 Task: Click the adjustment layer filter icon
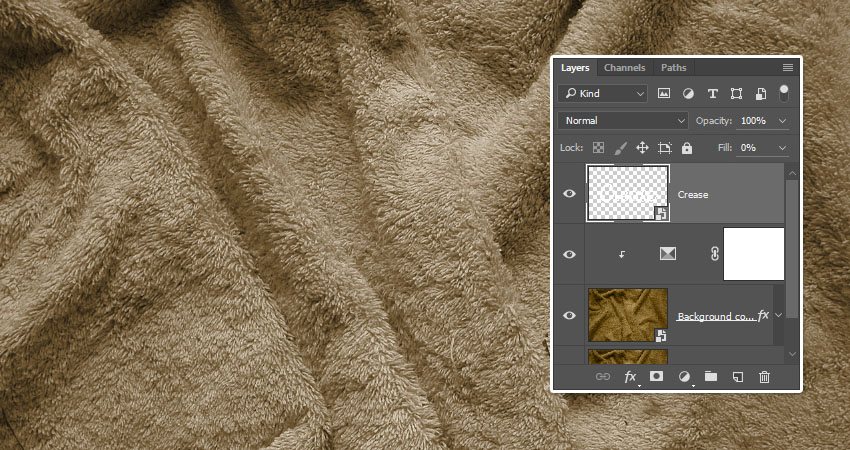coord(688,93)
